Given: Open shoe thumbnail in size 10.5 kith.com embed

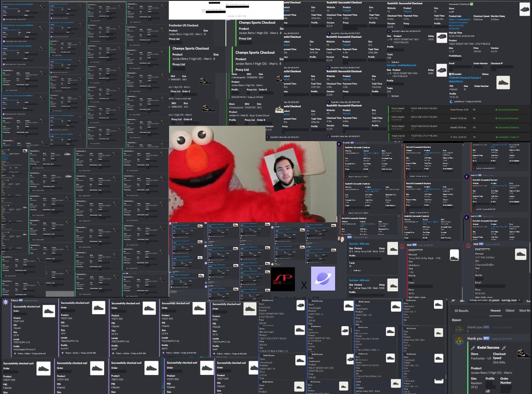Looking at the screenshot, I should click(392, 248).
